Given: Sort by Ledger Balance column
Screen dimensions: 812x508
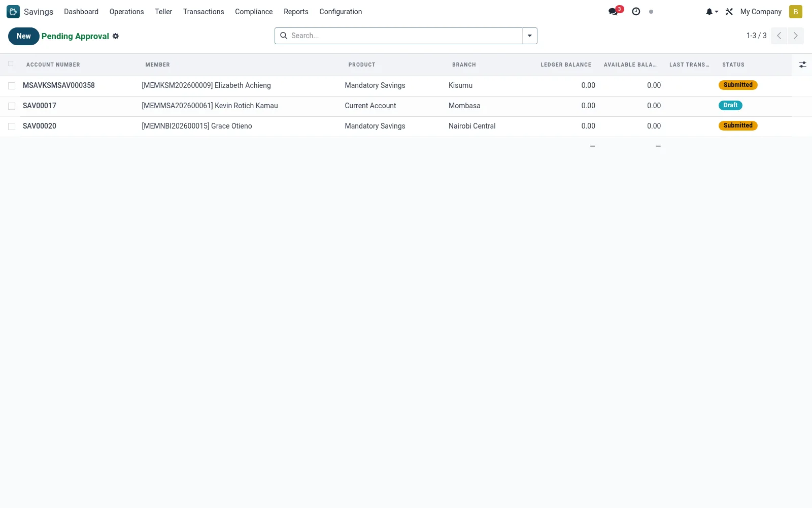Looking at the screenshot, I should point(566,65).
